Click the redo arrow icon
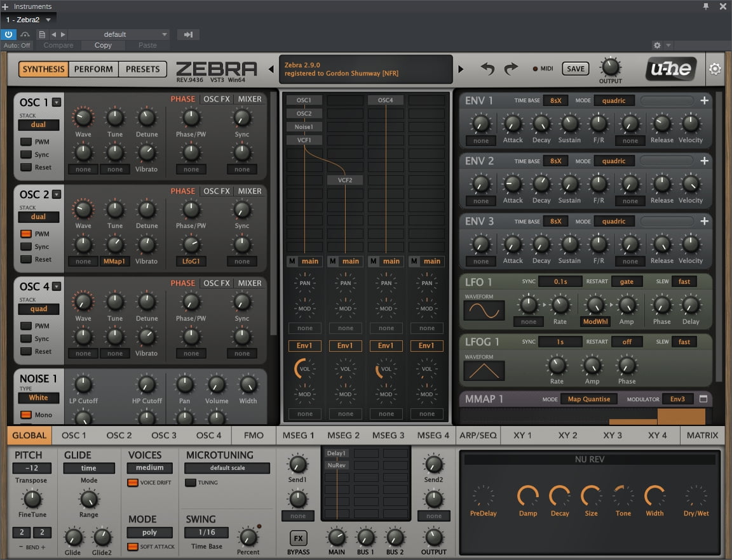 (x=511, y=69)
